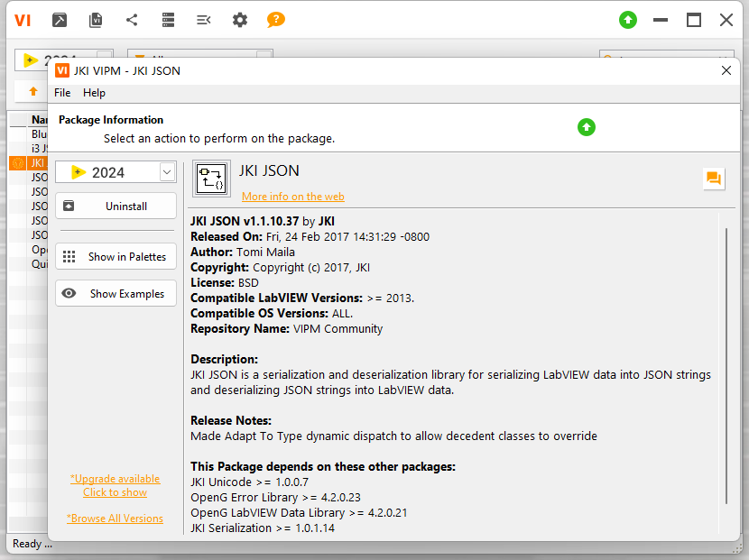Viewport: 749px width, 560px height.
Task: Close the JKI JSON dialog
Action: point(726,70)
